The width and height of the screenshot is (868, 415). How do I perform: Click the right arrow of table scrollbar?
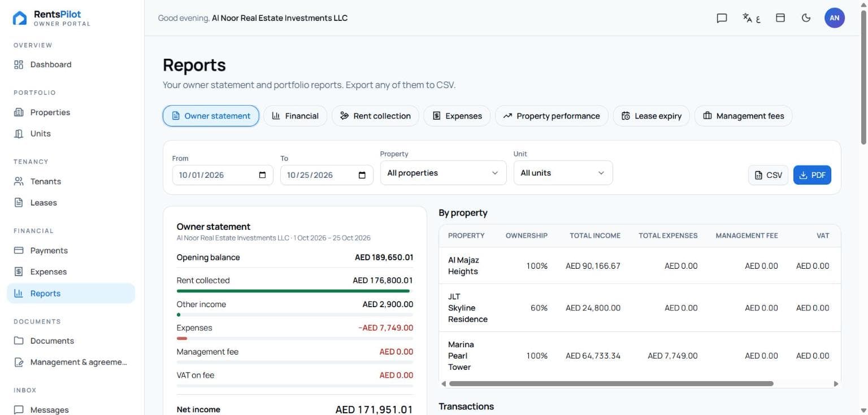[836, 383]
